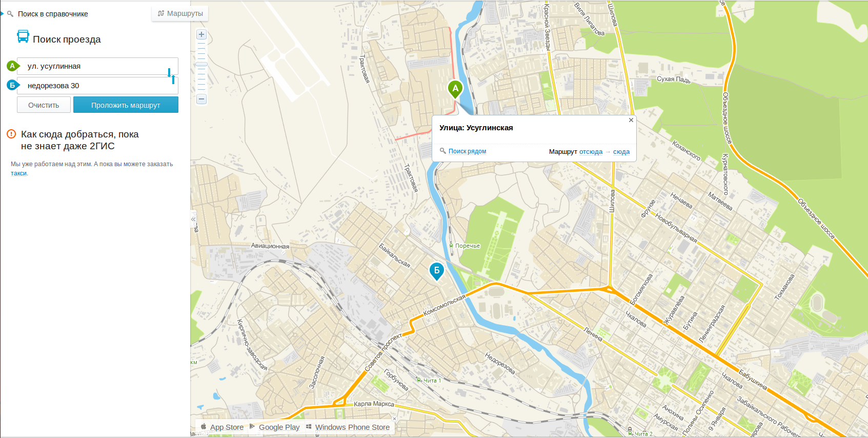The height and width of the screenshot is (438, 868).
Task: Click the zoom out minus button
Action: point(201,99)
